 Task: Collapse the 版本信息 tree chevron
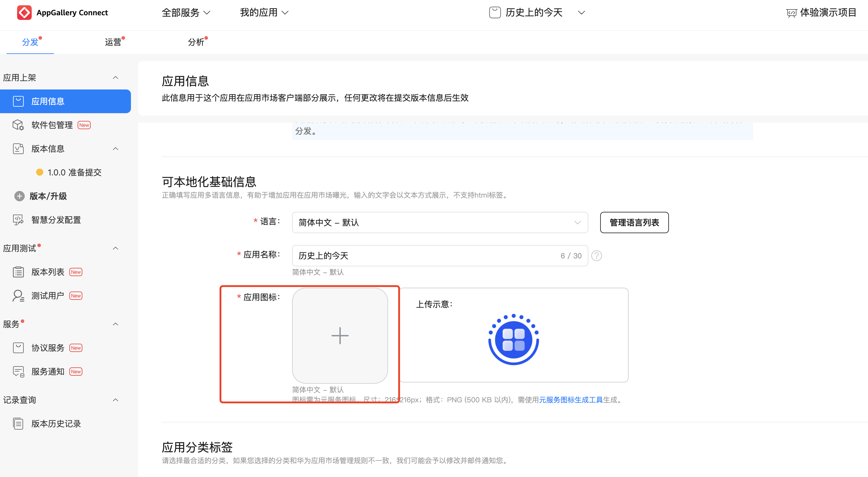(x=115, y=149)
